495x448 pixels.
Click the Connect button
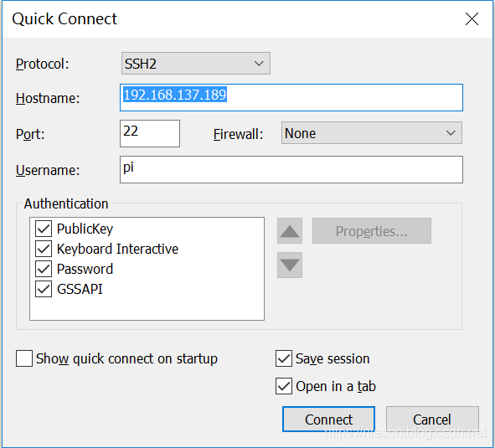tap(328, 420)
